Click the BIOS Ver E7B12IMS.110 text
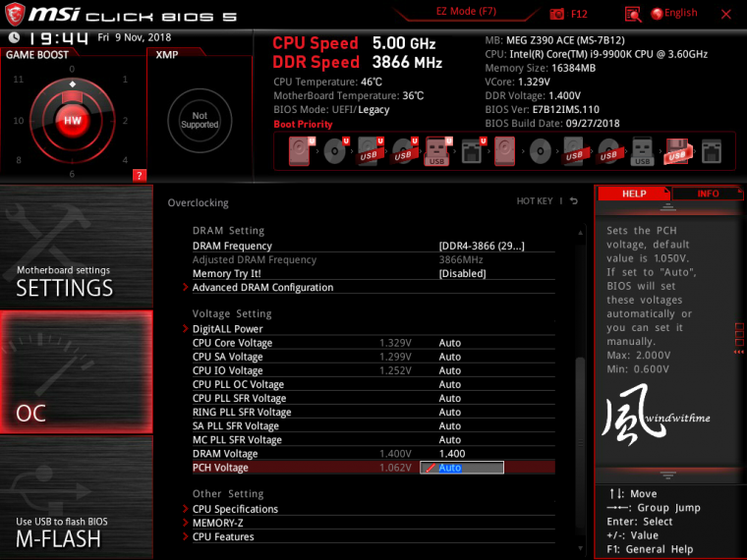Viewport: 747px width, 560px height. pyautogui.click(x=543, y=109)
